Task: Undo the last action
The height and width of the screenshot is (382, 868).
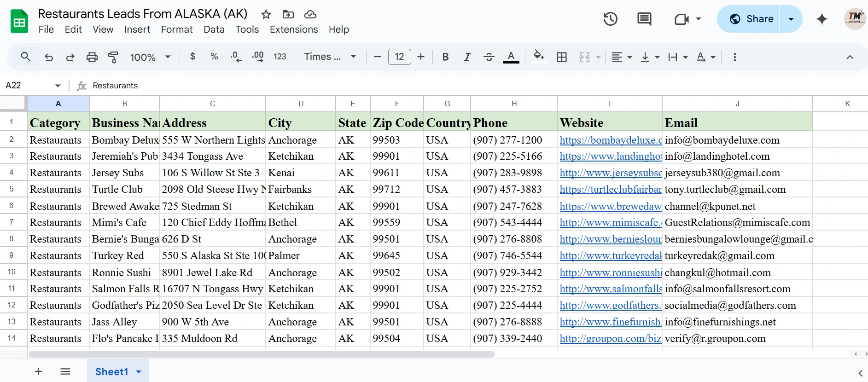Action: coord(49,57)
